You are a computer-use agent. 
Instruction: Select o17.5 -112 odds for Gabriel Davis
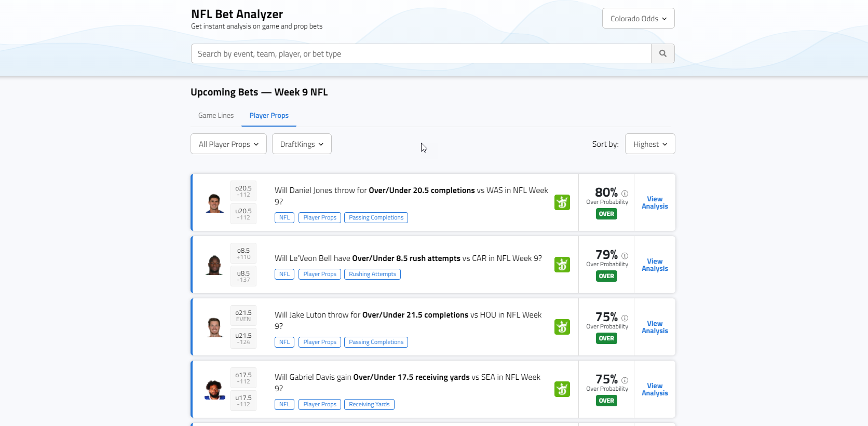point(243,378)
